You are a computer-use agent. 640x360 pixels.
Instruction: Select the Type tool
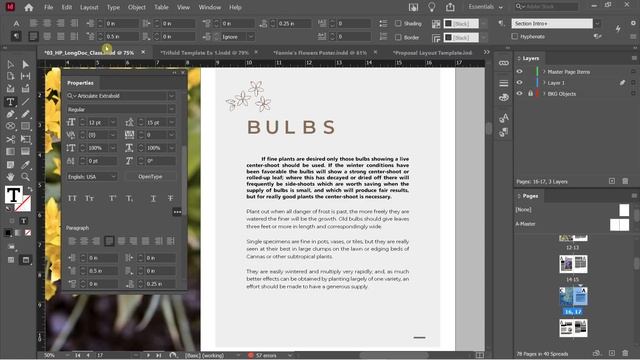[x=11, y=102]
